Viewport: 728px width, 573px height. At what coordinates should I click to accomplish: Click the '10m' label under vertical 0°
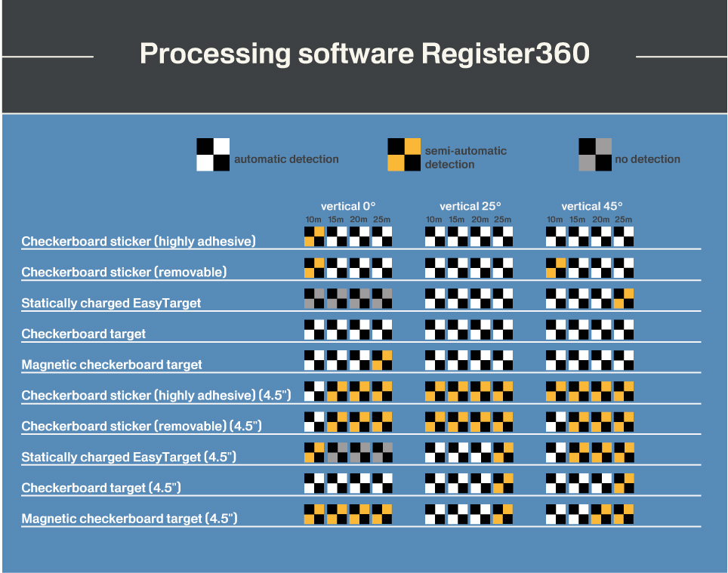point(313,220)
